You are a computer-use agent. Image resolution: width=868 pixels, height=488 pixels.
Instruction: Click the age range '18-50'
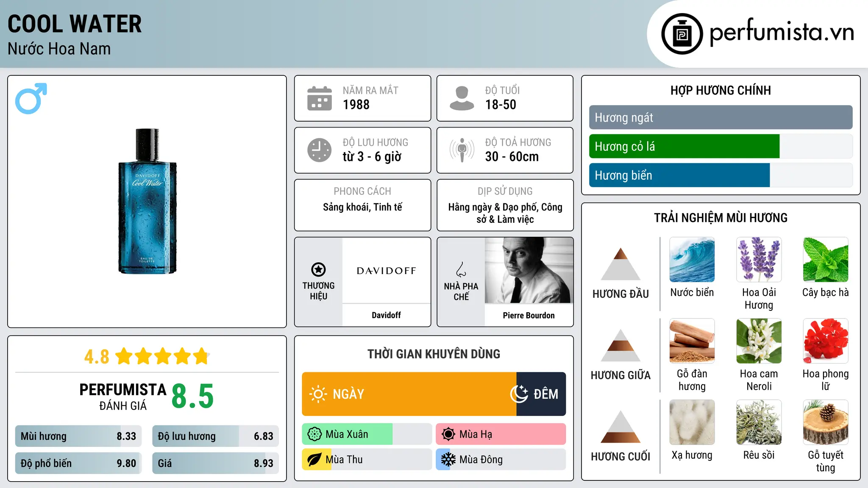point(501,105)
